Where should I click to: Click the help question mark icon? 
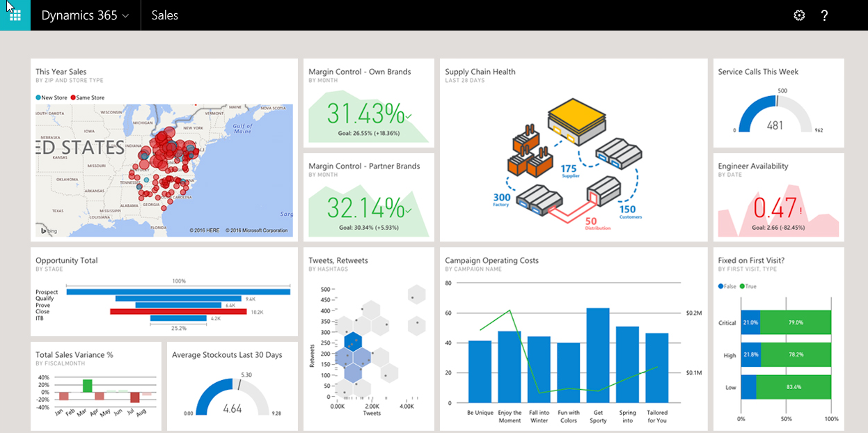point(825,15)
